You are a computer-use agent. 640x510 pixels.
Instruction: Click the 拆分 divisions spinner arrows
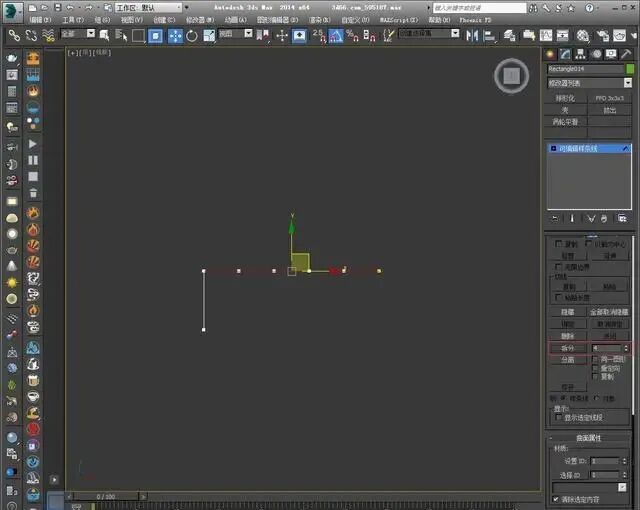(x=626, y=348)
